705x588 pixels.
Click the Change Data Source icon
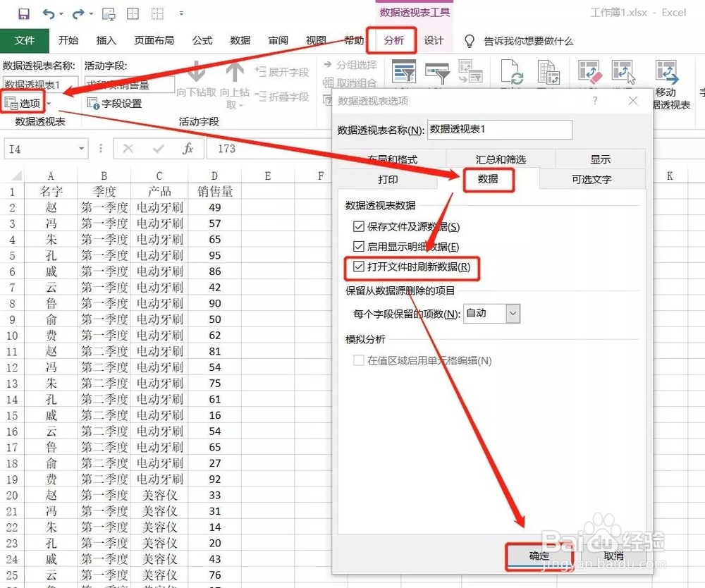548,72
